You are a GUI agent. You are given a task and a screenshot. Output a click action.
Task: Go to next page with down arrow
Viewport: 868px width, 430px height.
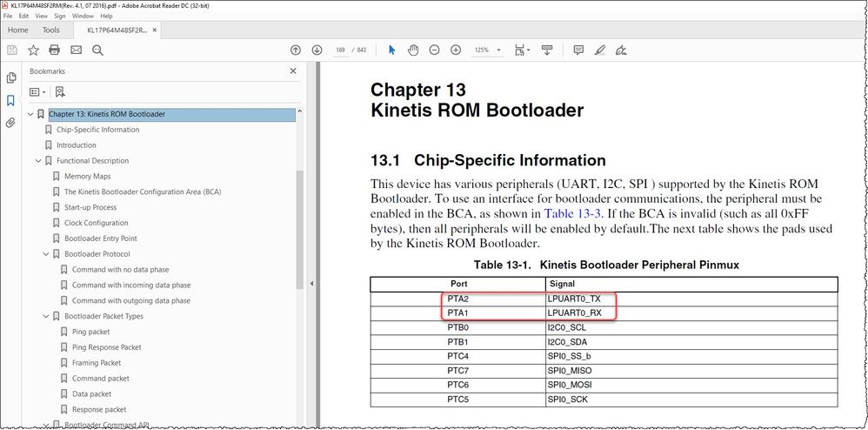coord(317,50)
